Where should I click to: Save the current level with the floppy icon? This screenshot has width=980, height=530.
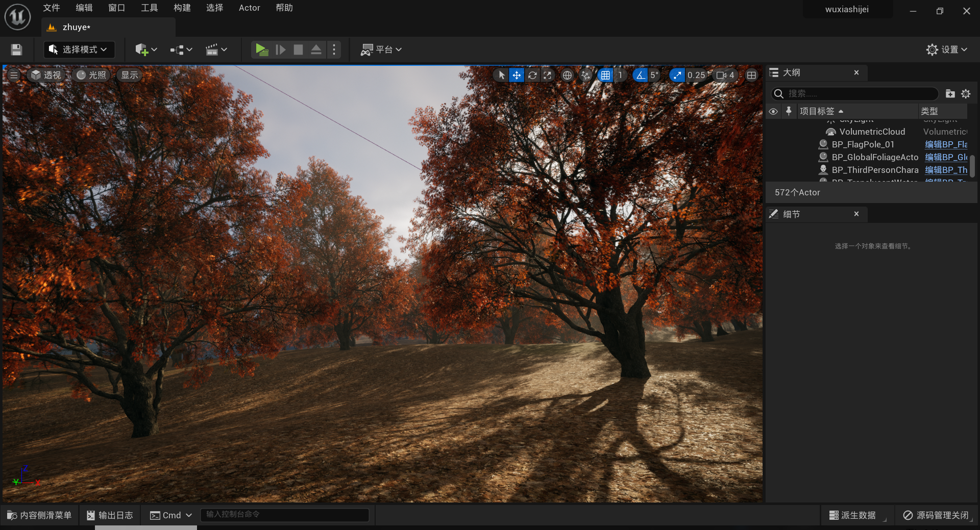[x=16, y=49]
